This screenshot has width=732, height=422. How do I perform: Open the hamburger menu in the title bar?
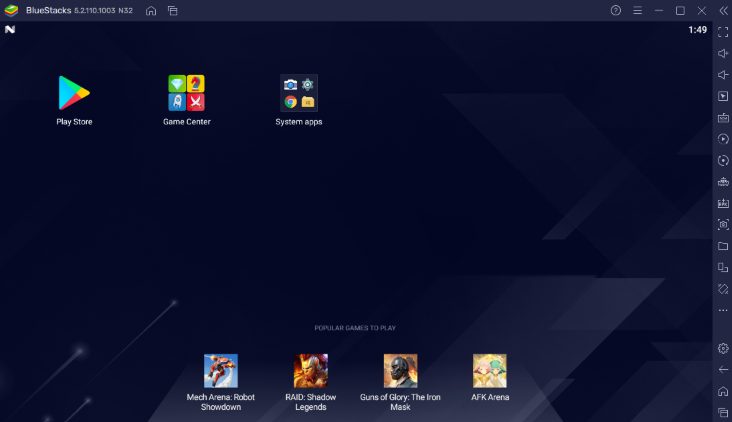637,10
